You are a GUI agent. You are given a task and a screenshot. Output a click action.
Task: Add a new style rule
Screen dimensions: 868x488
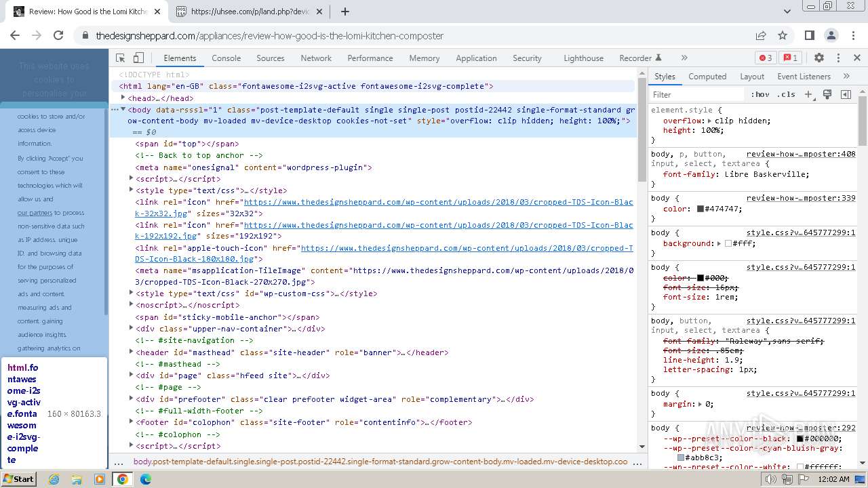808,94
